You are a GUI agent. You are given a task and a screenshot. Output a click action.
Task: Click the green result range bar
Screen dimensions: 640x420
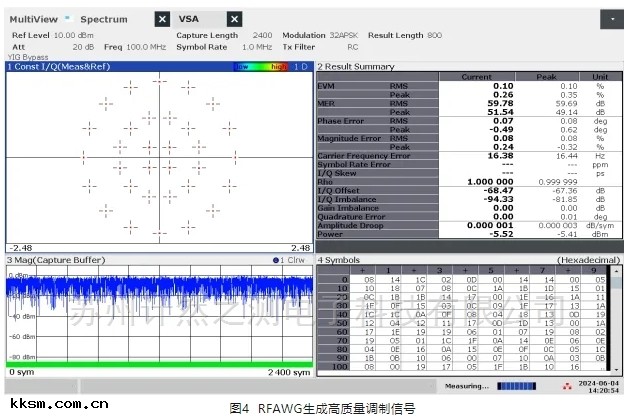(x=158, y=364)
